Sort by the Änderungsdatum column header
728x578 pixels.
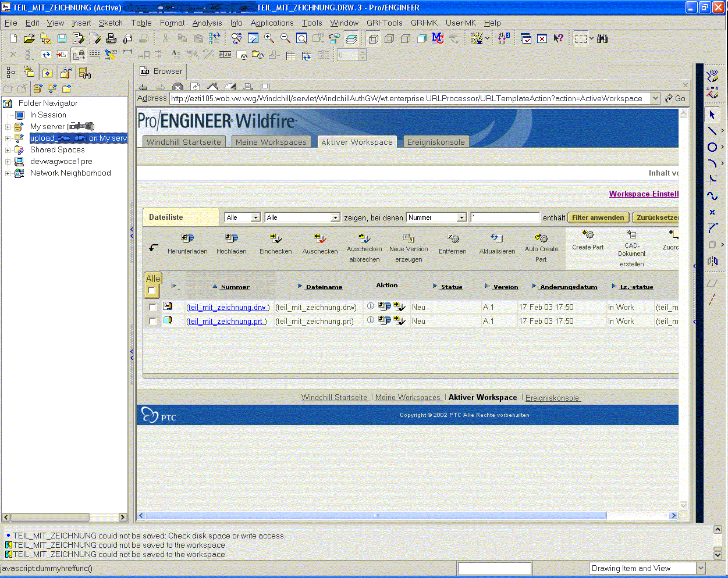(569, 287)
